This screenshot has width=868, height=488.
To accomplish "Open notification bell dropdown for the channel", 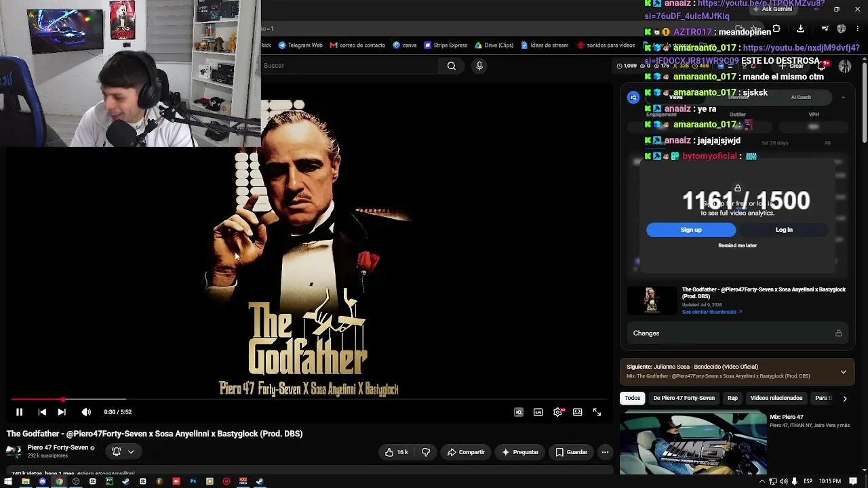I will click(x=123, y=451).
